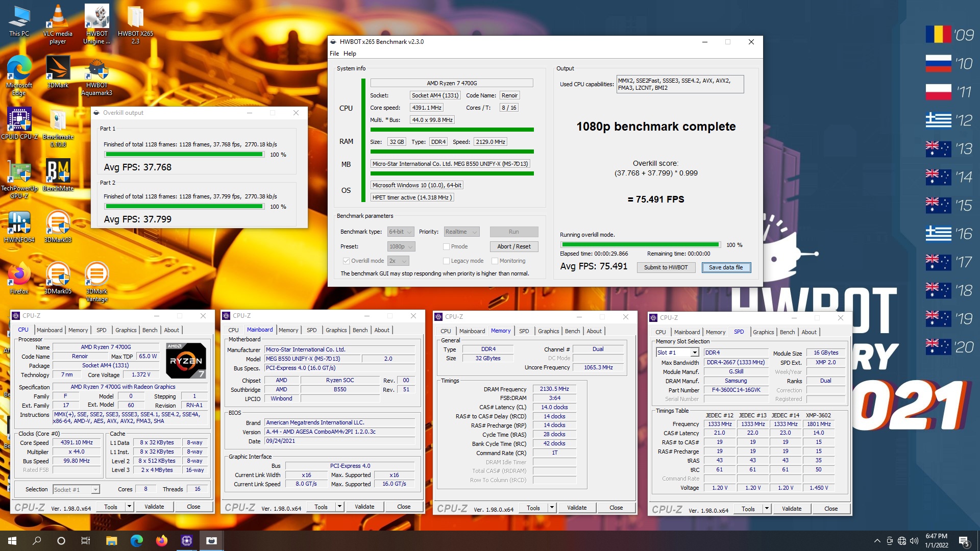Open Overkill 2x multiplier dropdown
This screenshot has height=551, width=980.
click(398, 261)
